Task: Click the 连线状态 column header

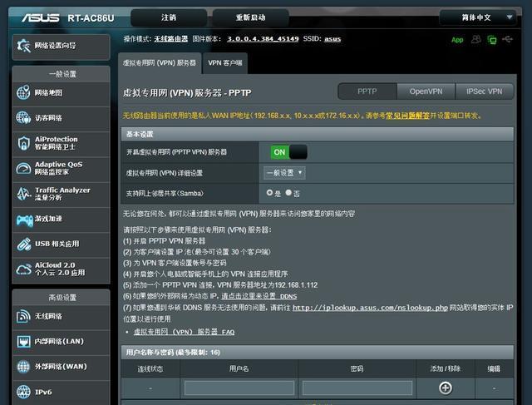Action: coord(150,368)
